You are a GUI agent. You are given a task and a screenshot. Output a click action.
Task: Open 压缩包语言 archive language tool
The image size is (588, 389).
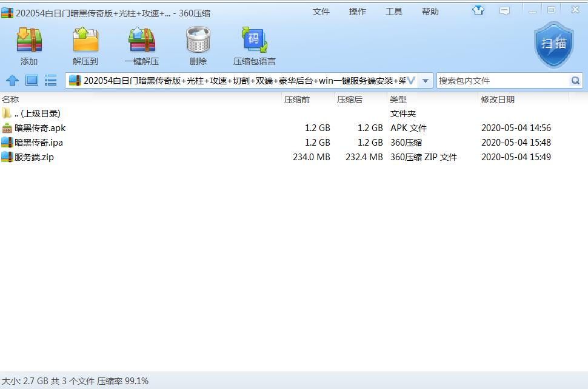coord(255,41)
